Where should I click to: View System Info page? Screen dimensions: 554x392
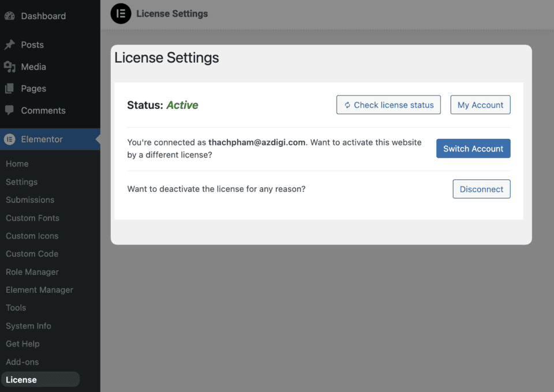click(x=28, y=326)
